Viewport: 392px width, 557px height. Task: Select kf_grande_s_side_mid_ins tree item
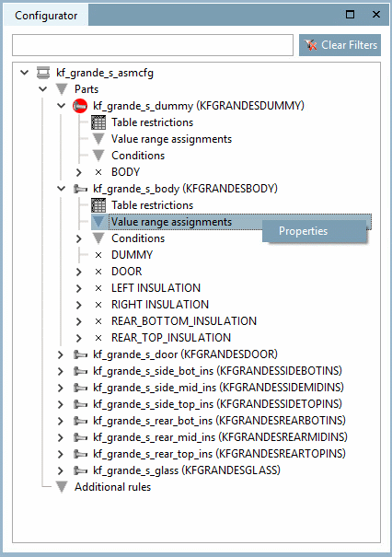click(218, 388)
